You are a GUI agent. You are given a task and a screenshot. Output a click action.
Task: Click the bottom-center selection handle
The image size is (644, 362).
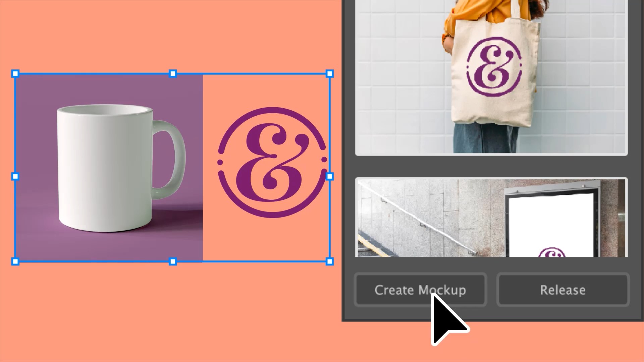pyautogui.click(x=173, y=261)
